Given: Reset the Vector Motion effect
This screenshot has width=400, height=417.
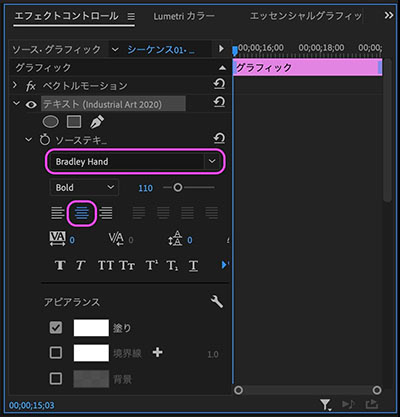Looking at the screenshot, I should coord(219,85).
